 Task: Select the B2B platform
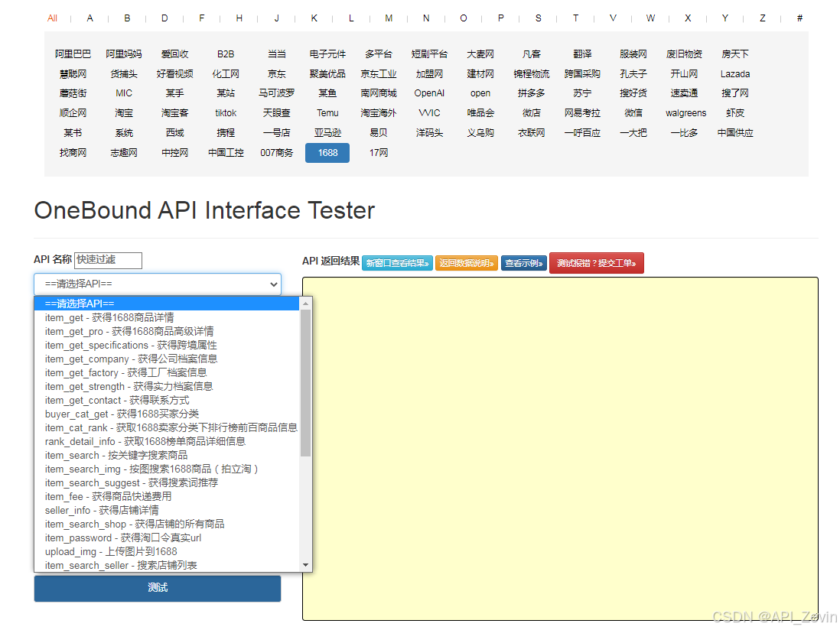click(226, 54)
